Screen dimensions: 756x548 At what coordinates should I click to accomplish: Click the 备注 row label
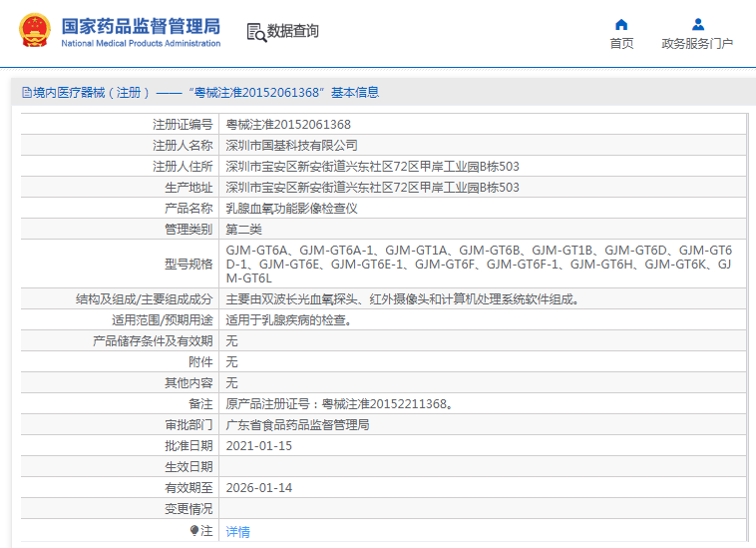[x=200, y=404]
